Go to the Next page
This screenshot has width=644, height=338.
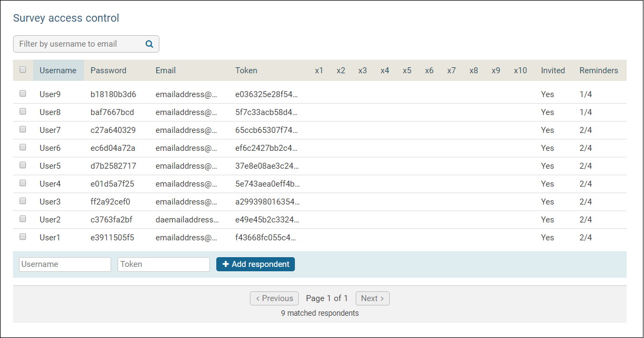[x=372, y=298]
